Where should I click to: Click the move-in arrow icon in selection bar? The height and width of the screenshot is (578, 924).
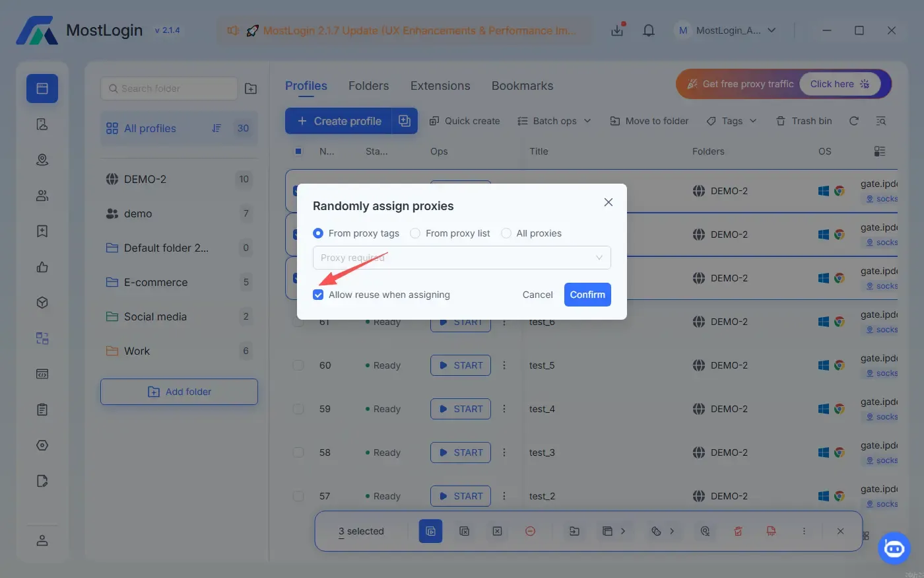tap(574, 531)
